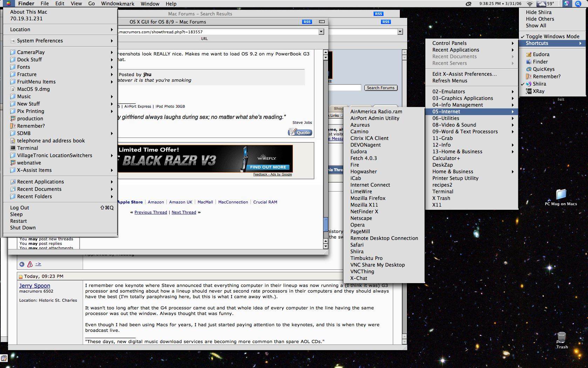The height and width of the screenshot is (368, 588).
Task: Expand the 09-Word & Text Processors submenu
Action: tap(472, 132)
